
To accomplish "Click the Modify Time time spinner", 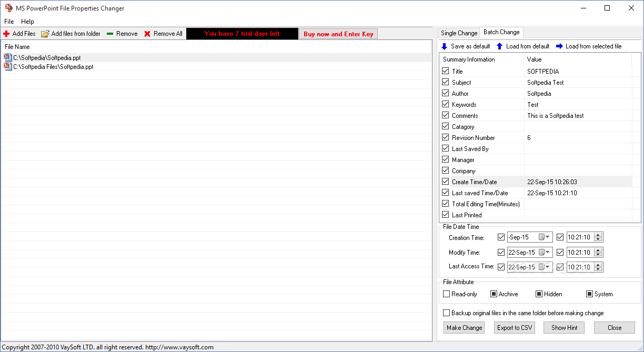I will [x=598, y=252].
